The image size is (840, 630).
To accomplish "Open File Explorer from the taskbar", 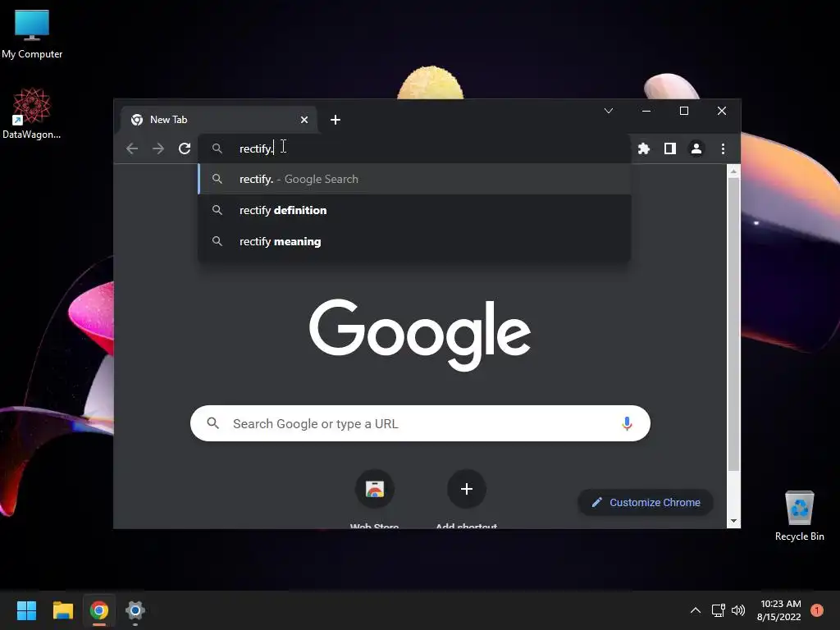I will pos(62,610).
